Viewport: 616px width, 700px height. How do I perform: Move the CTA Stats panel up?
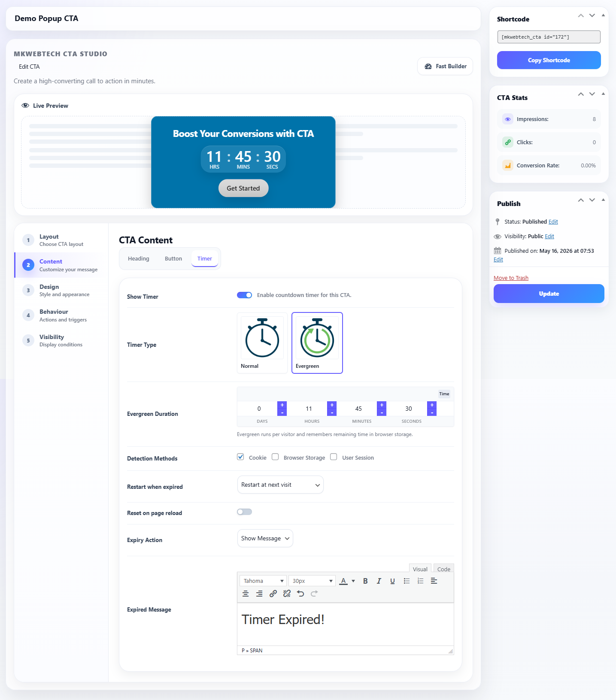tap(581, 94)
